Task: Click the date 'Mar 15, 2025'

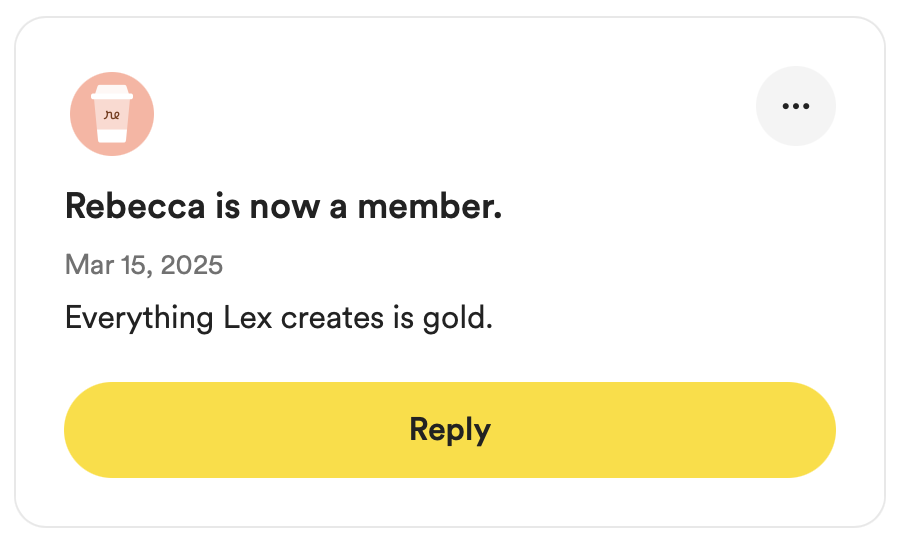Action: point(144,265)
